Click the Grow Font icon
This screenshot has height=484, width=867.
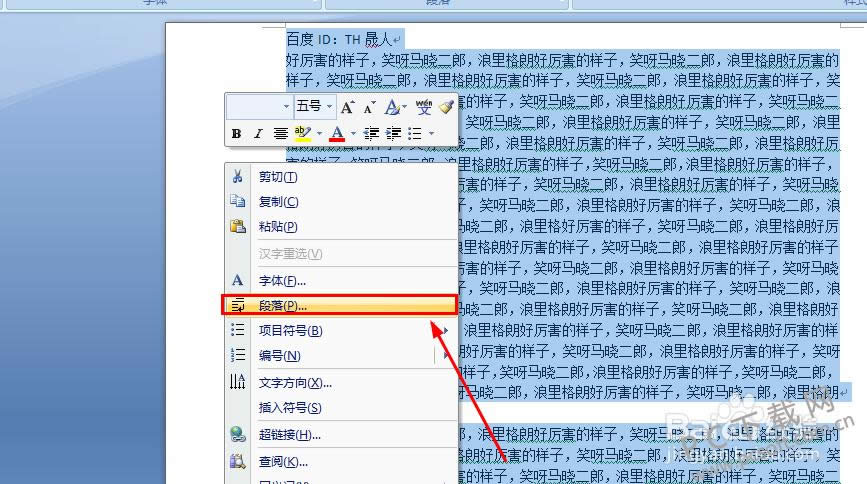[x=347, y=106]
